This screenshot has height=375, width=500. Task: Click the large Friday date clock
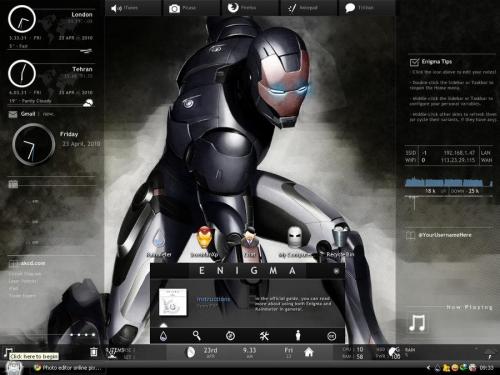tap(34, 144)
